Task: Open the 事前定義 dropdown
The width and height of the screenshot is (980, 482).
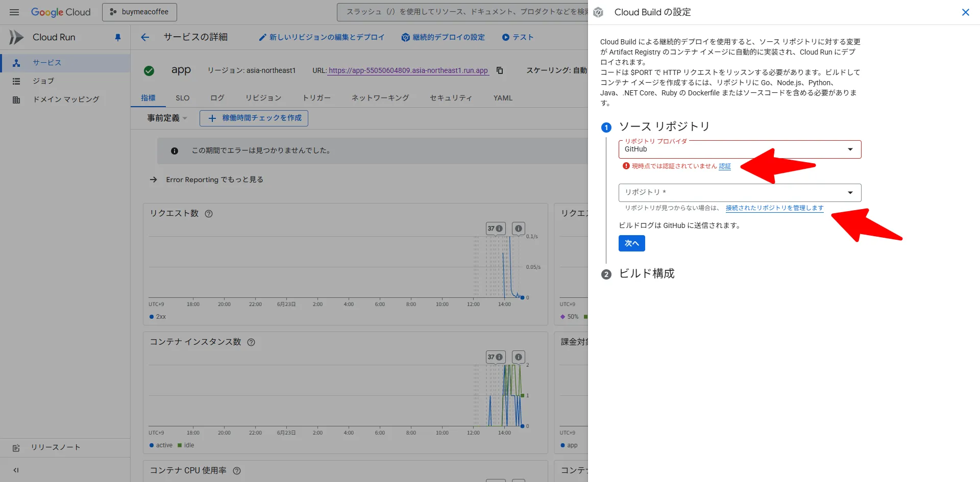Action: pos(165,118)
